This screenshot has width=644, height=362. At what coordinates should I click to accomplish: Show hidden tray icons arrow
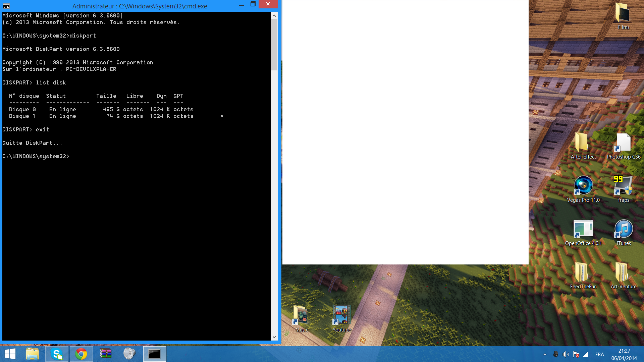(x=545, y=354)
